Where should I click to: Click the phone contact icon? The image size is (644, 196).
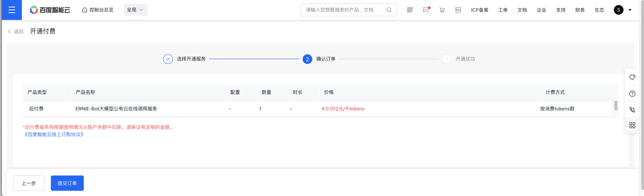[632, 110]
